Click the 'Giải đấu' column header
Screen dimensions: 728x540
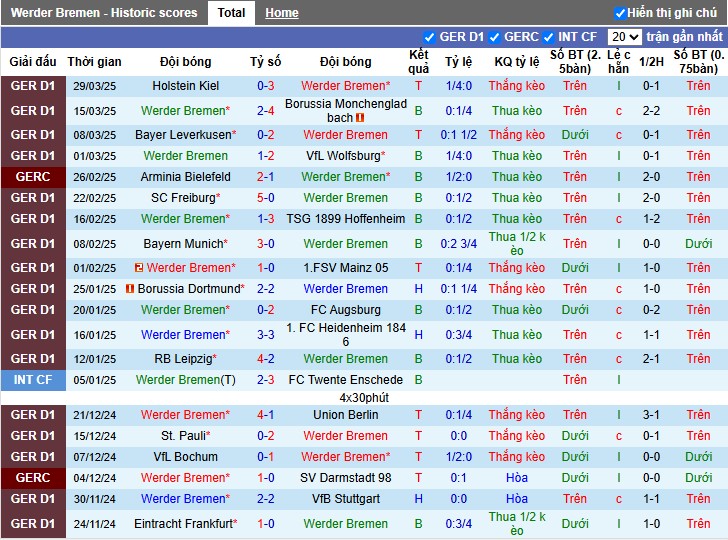click(33, 61)
